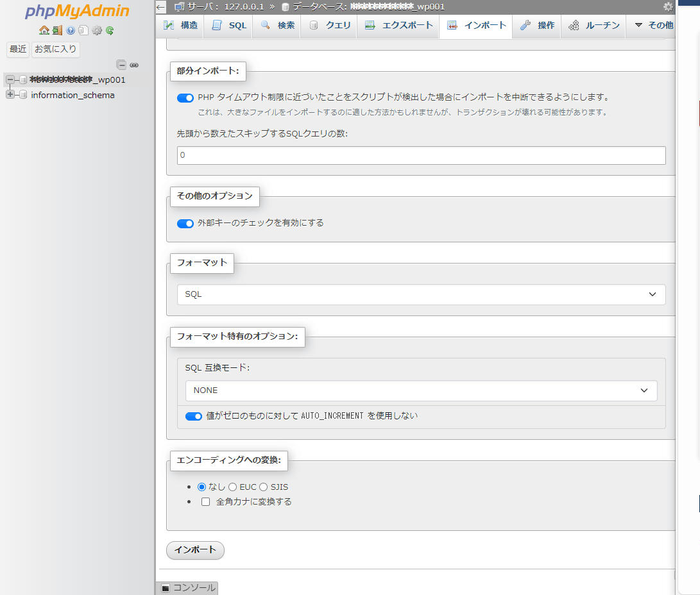Open the format dropdown showing SQL
Screen dimensions: 700x595
click(x=421, y=294)
